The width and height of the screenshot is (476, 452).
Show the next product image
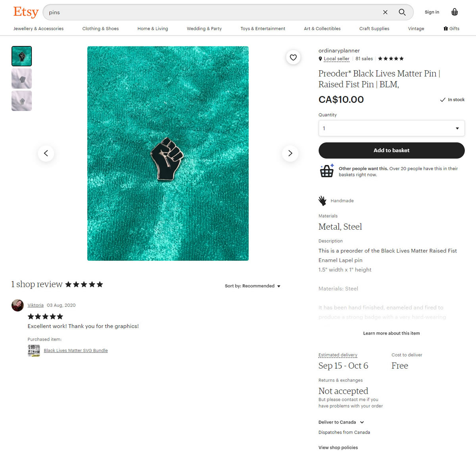tap(290, 153)
